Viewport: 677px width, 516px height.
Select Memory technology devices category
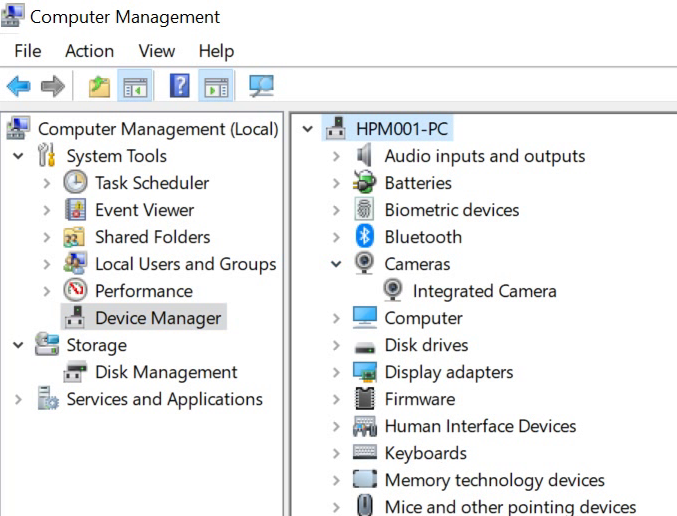tap(494, 480)
